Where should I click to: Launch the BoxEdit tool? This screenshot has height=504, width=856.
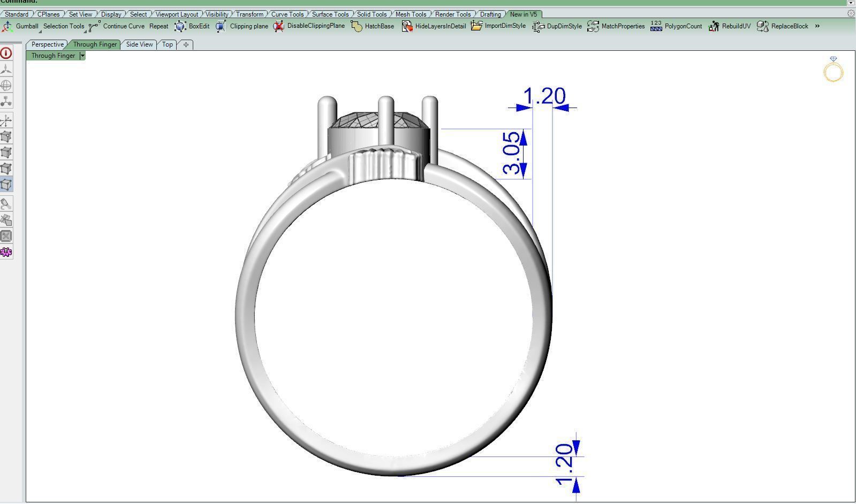pyautogui.click(x=192, y=26)
